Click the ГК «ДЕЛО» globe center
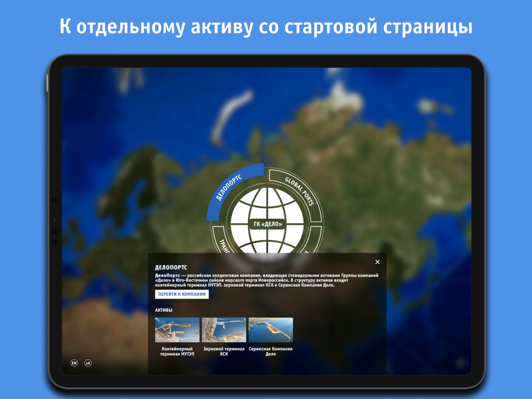This screenshot has height=399, width=532. pos(268,224)
